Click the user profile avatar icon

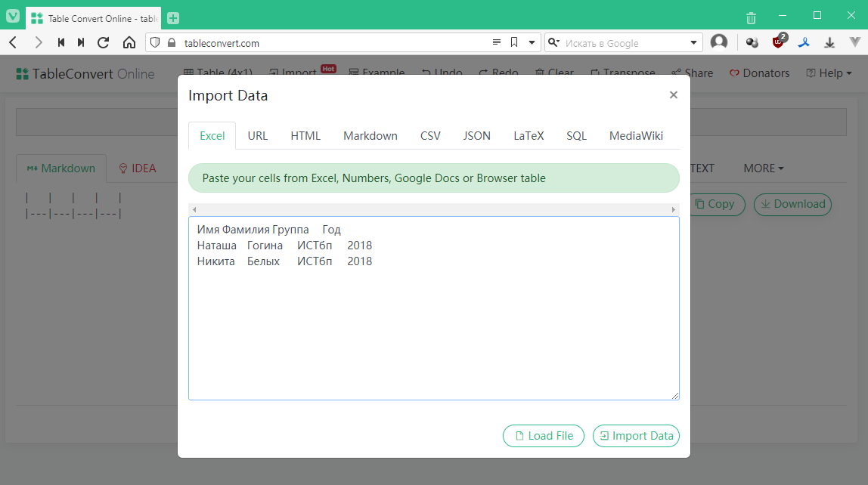[x=719, y=43]
